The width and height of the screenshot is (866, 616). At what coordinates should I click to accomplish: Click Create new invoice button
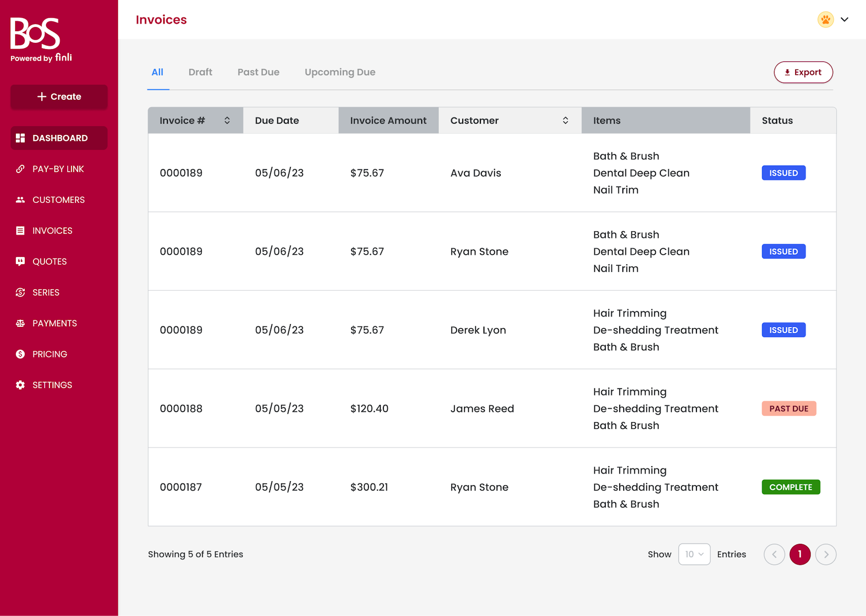pyautogui.click(x=59, y=97)
